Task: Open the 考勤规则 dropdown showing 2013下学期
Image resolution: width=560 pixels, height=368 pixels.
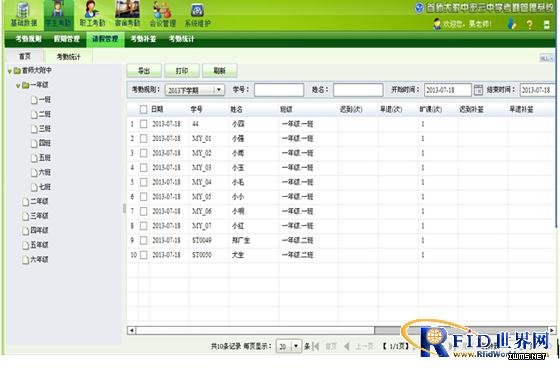Action: [195, 90]
